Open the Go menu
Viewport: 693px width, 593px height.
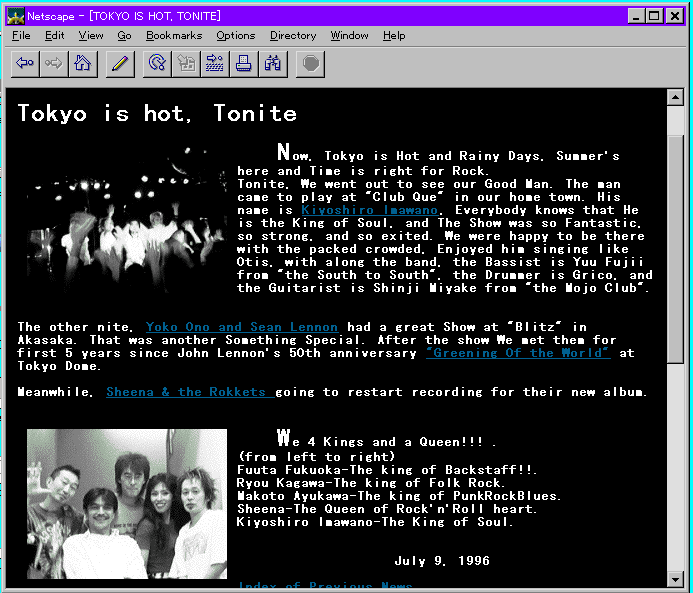point(124,36)
